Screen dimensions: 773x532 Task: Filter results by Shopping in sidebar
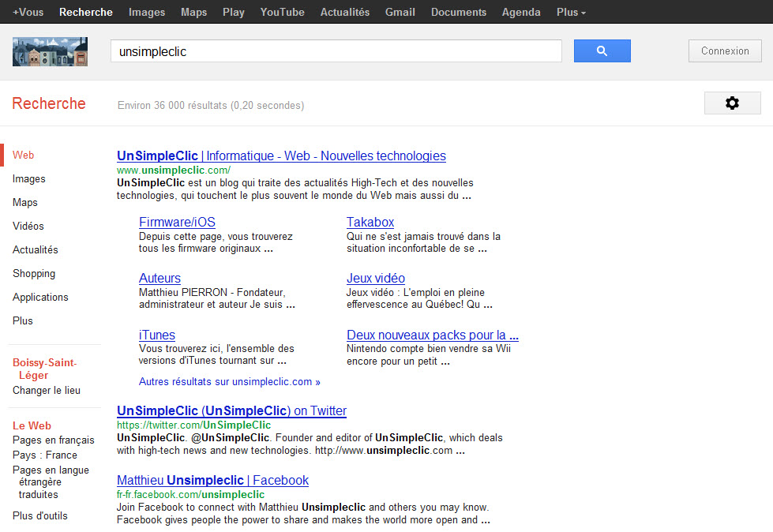pyautogui.click(x=34, y=273)
